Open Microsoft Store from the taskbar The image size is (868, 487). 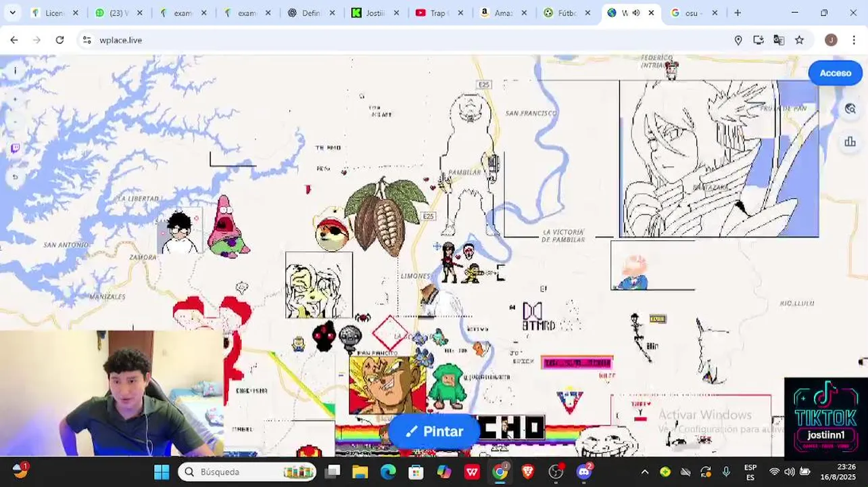[416, 471]
